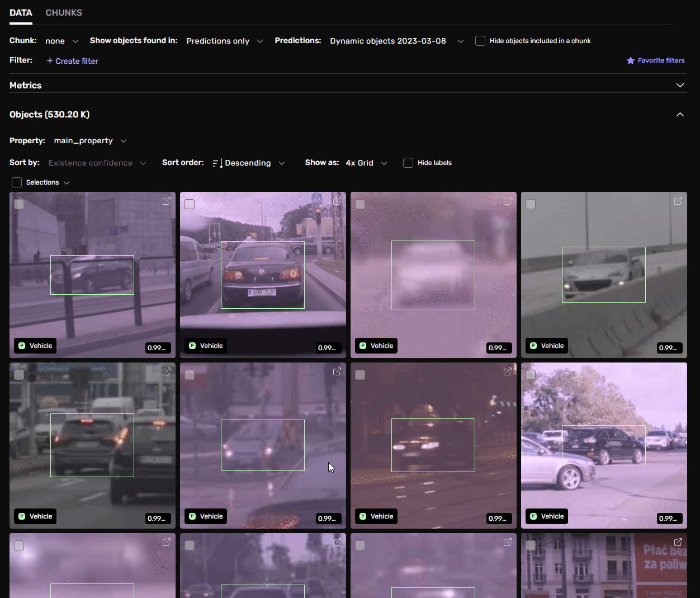Click the P badge on railing car's Vehicle label

click(22, 346)
